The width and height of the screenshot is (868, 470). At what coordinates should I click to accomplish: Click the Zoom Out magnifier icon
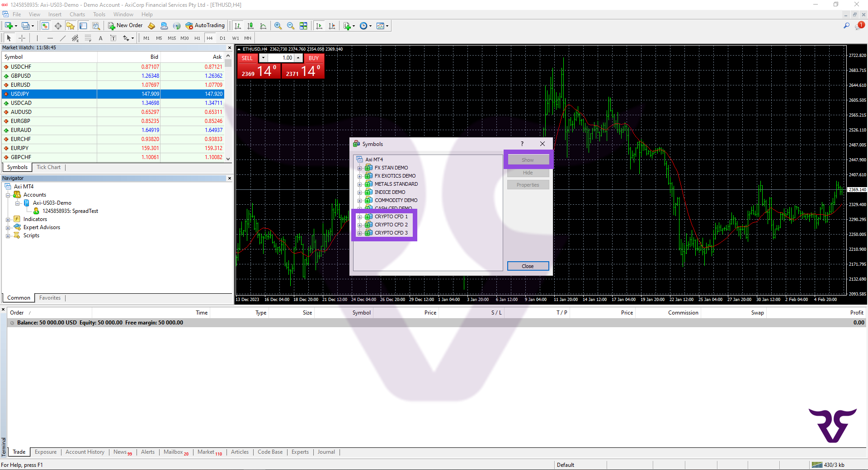[x=291, y=26]
